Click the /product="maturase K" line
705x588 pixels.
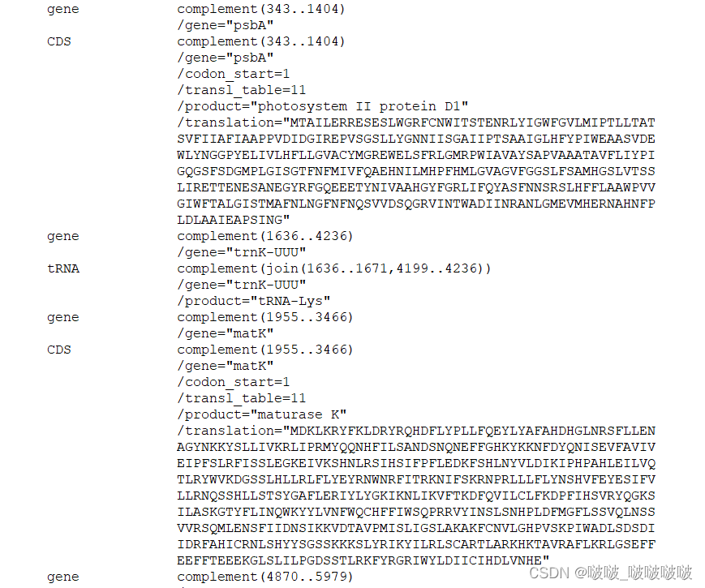click(x=262, y=414)
